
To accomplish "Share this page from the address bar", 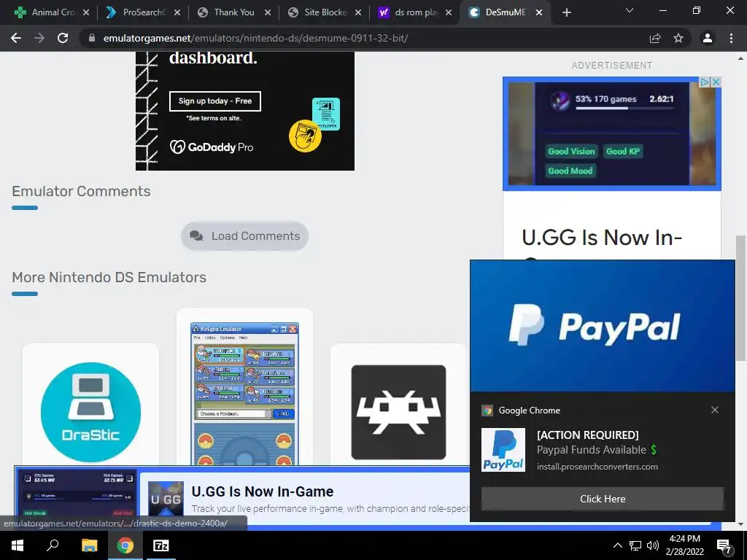I will pyautogui.click(x=655, y=38).
